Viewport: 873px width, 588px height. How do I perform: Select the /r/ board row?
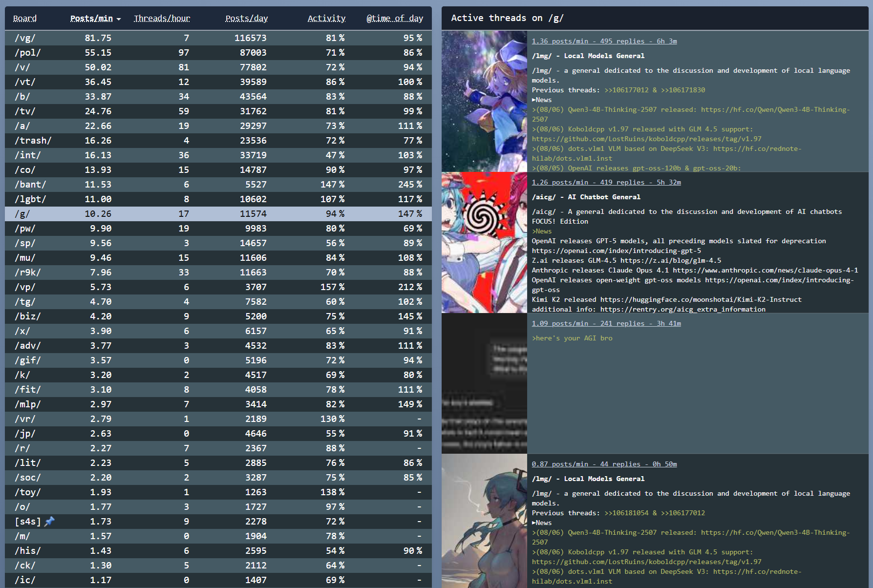click(218, 448)
